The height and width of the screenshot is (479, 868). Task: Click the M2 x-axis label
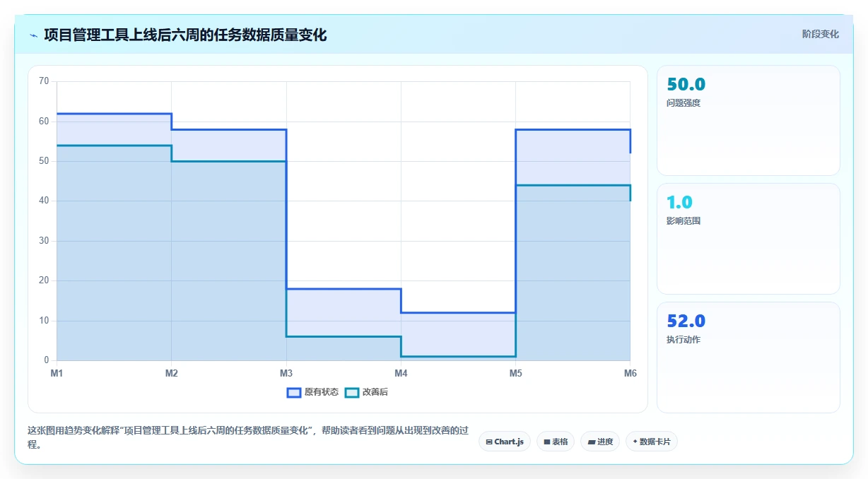click(x=172, y=374)
